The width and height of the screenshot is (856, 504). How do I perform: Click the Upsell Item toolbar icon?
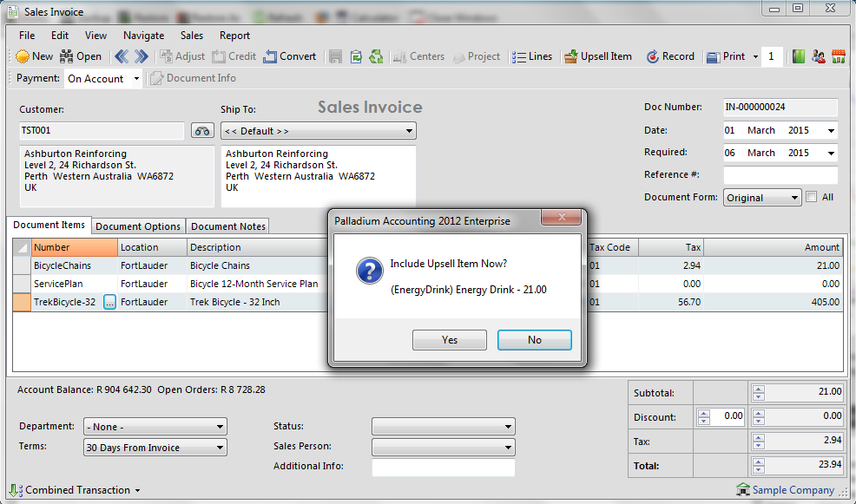click(x=571, y=56)
